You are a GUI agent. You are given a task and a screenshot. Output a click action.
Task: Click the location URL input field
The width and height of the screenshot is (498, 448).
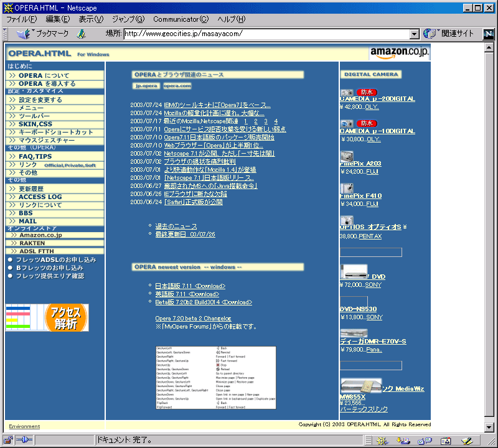click(267, 34)
